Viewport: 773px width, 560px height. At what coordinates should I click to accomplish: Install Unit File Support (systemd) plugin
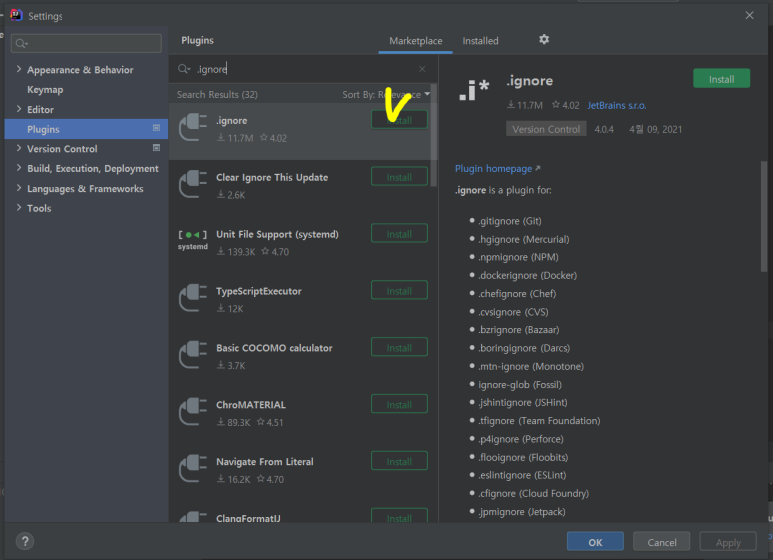[399, 234]
